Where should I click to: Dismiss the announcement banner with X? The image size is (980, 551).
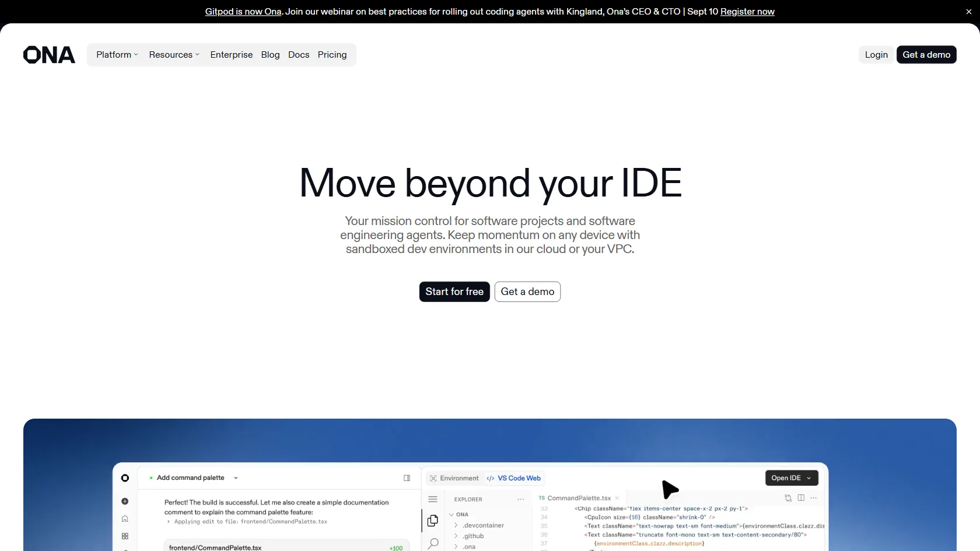pyautogui.click(x=969, y=12)
